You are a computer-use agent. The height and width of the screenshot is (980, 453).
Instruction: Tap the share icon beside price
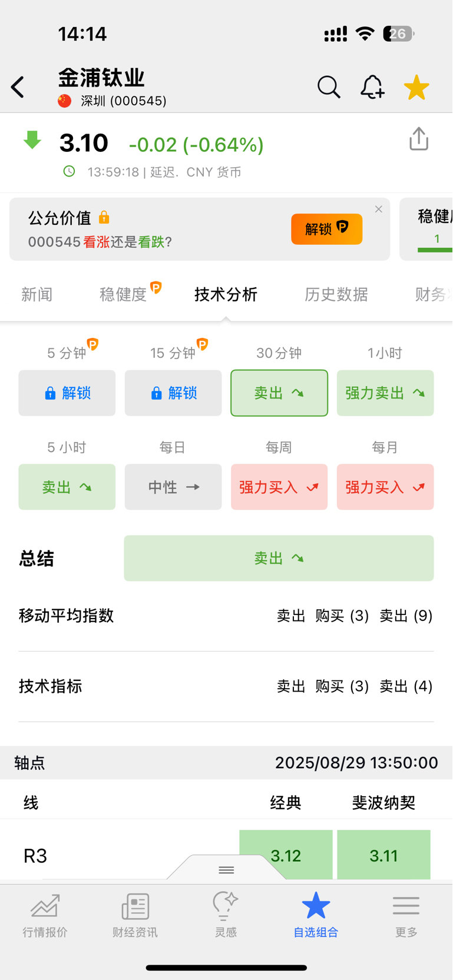pyautogui.click(x=419, y=139)
